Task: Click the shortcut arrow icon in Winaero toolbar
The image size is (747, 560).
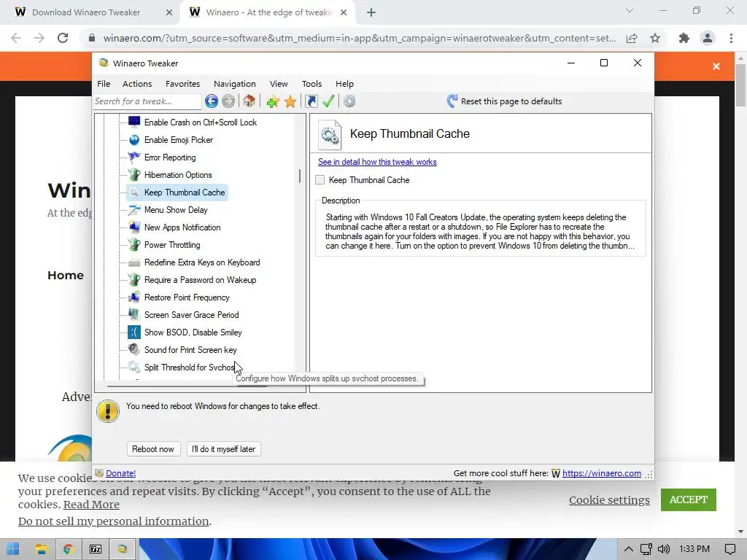Action: 311,101
